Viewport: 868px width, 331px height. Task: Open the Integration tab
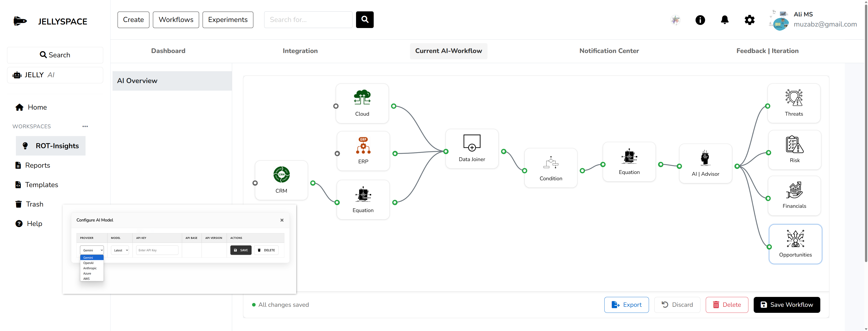tap(300, 51)
